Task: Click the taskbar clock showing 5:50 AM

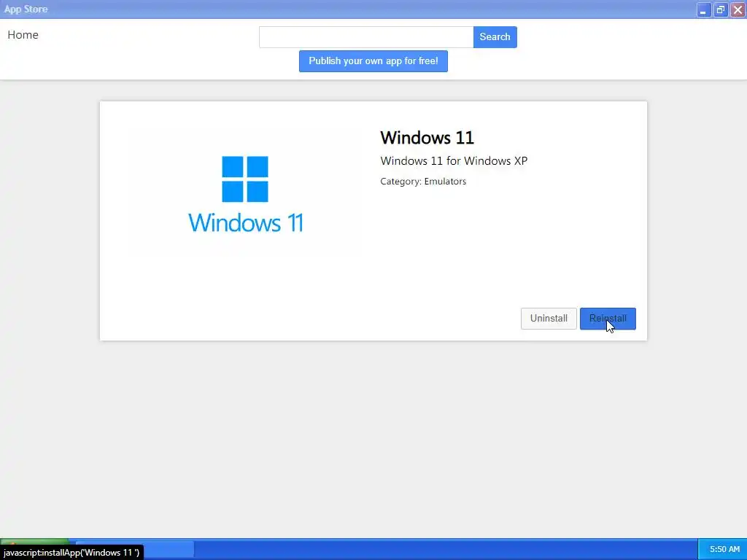Action: pos(724,549)
